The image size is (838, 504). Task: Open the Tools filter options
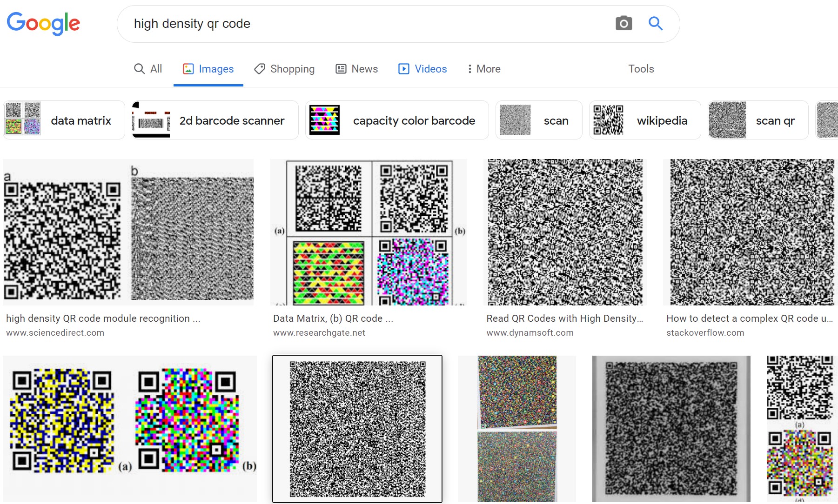click(641, 69)
